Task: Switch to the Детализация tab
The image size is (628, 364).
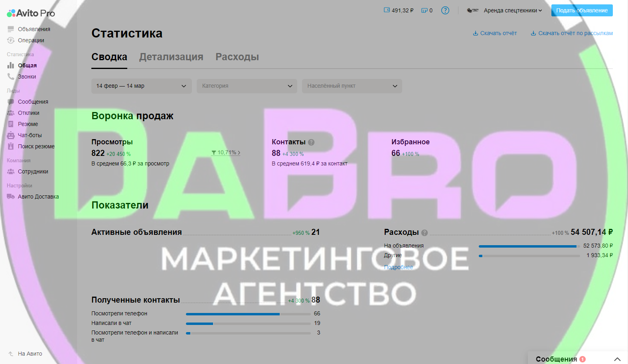Action: 171,57
